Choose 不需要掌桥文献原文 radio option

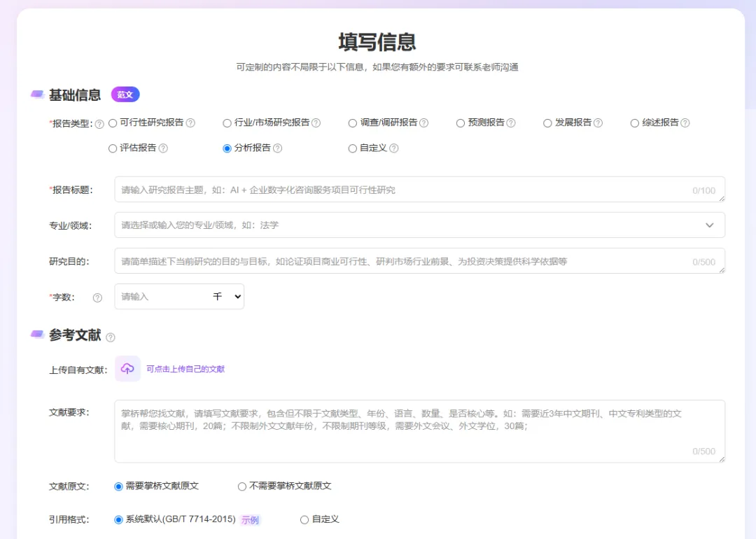click(x=242, y=486)
